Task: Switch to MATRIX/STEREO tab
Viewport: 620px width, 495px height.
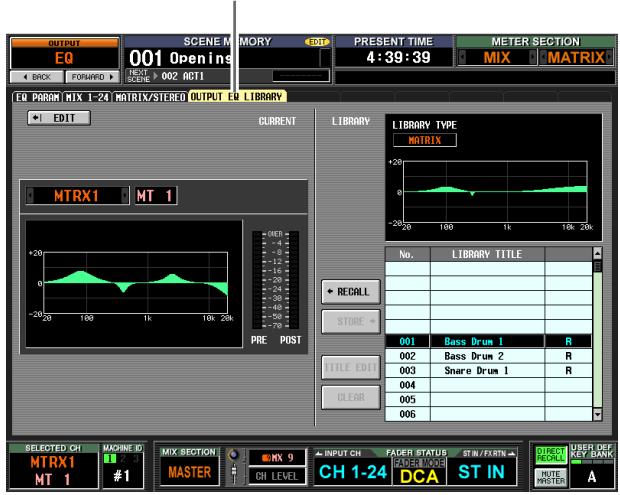Action: (150, 97)
